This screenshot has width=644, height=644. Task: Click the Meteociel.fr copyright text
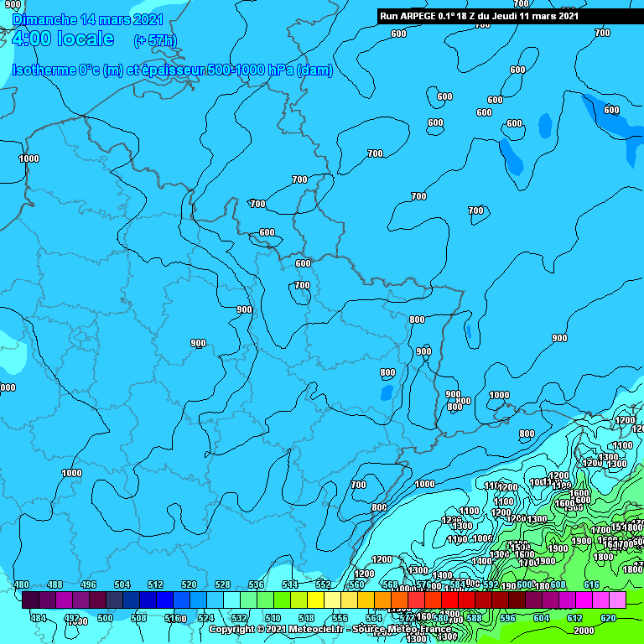point(275,629)
